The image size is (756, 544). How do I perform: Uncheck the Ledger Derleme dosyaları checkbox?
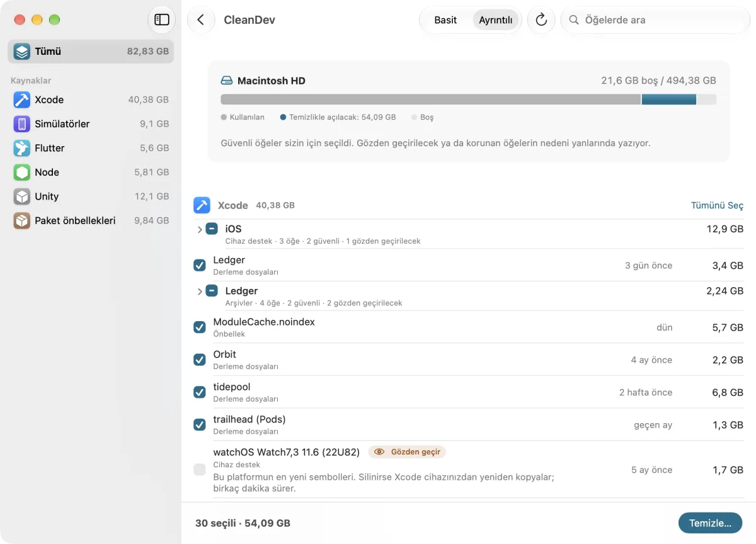point(200,266)
